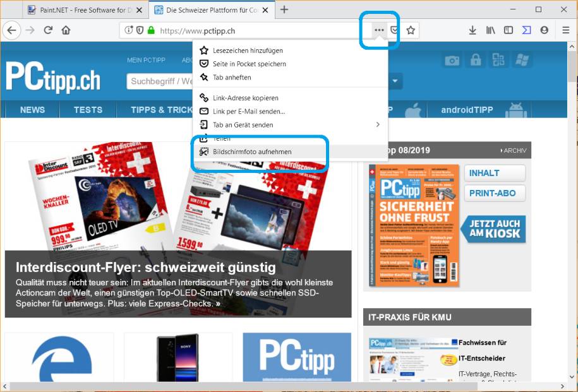Select Tab anheften menu entry
Screen dimensions: 578x392
coord(290,78)
